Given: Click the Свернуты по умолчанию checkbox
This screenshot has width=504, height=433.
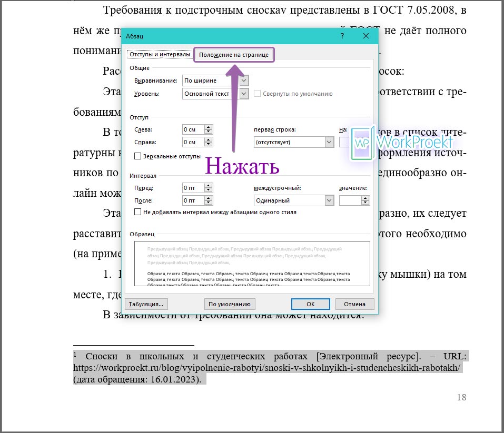Looking at the screenshot, I should [x=256, y=93].
